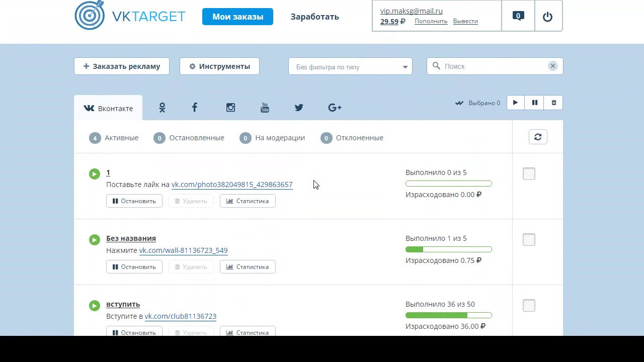Click the power logout icon
644x362 pixels.
(547, 17)
